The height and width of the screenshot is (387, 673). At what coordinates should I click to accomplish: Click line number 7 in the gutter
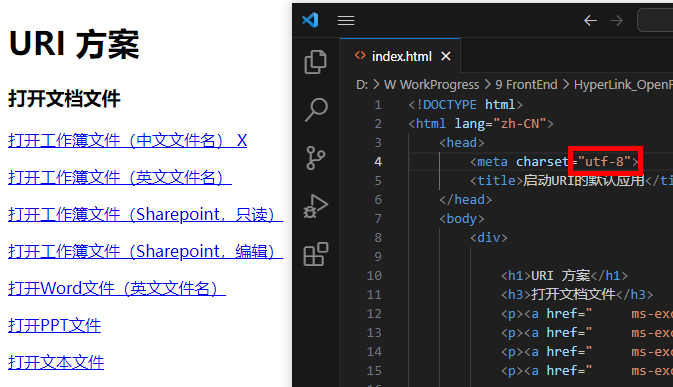pyautogui.click(x=378, y=218)
